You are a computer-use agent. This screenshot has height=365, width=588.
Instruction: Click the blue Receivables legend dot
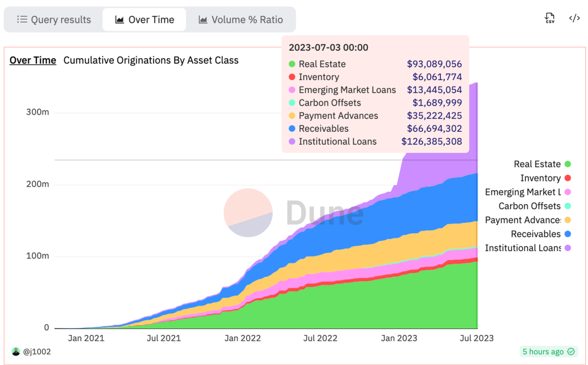[568, 234]
